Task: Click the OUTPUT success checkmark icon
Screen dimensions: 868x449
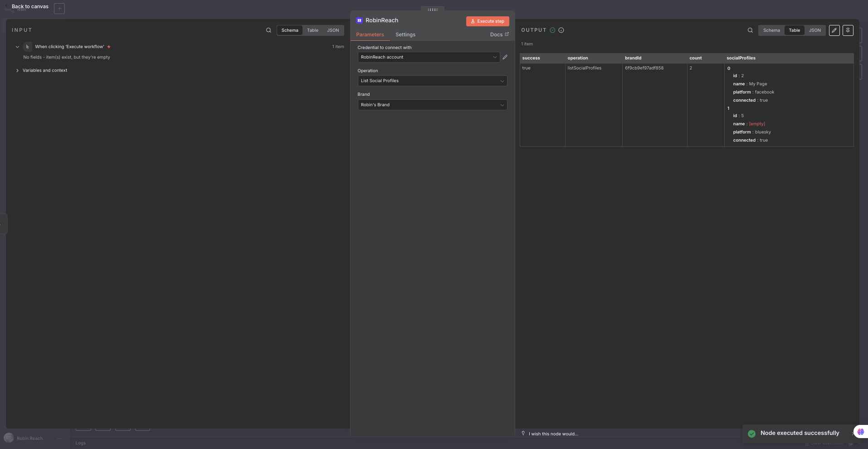Action: [x=552, y=30]
